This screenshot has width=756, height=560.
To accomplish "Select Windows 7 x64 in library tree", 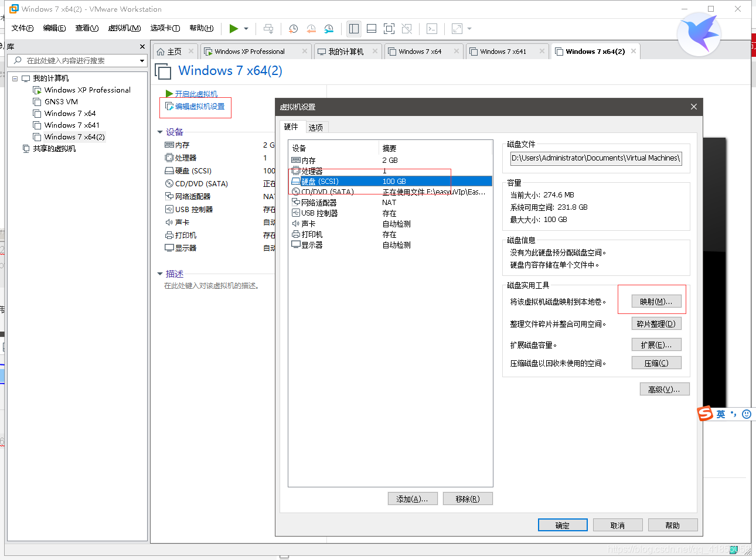I will 70,114.
